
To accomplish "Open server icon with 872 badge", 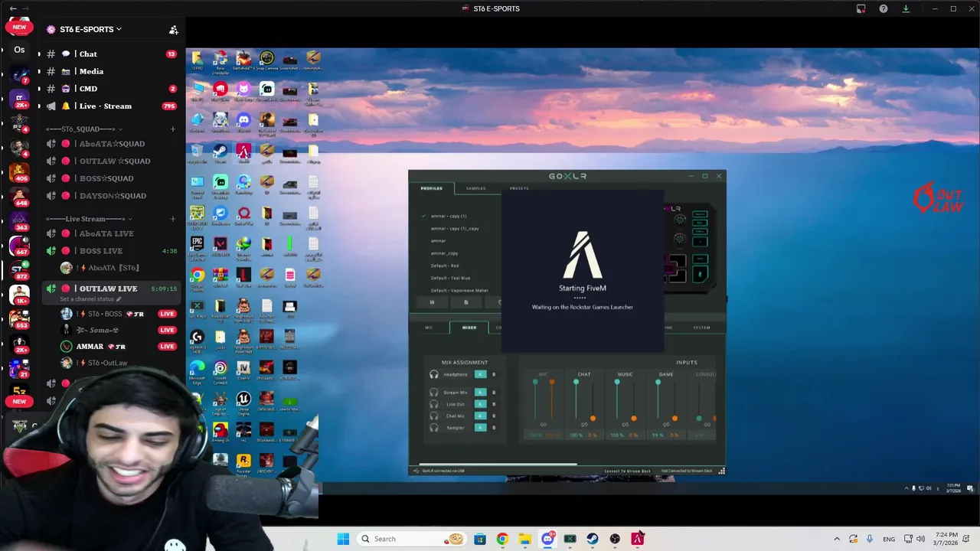I will point(19,270).
